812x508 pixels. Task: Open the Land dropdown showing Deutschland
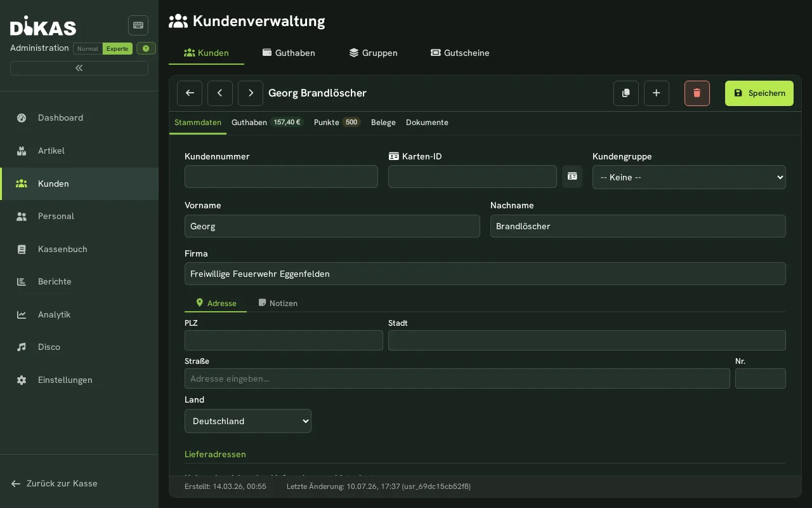248,421
